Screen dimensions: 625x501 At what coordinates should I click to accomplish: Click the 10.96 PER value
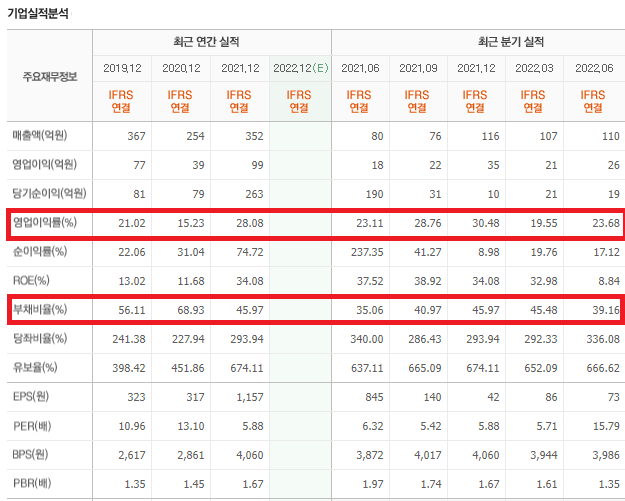point(132,426)
